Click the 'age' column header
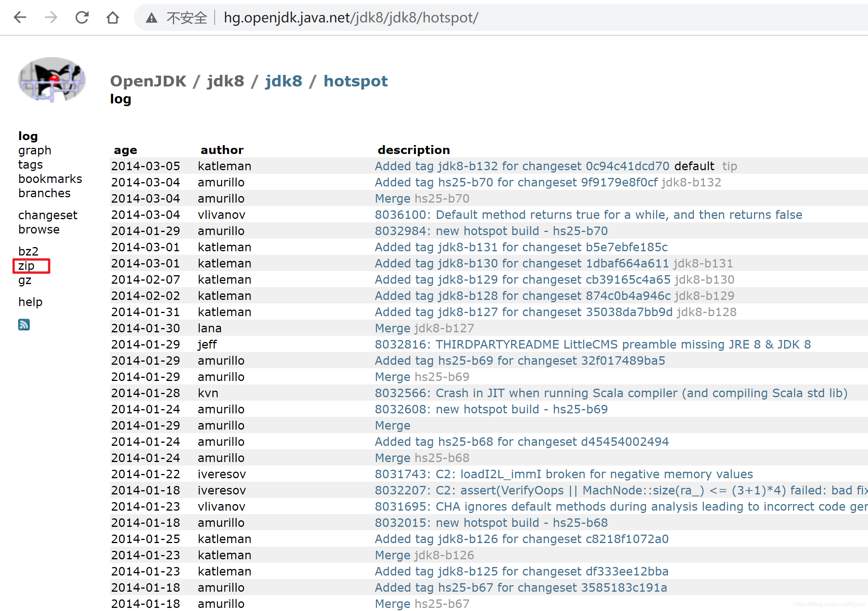Viewport: 868px width, 611px height. coord(125,150)
